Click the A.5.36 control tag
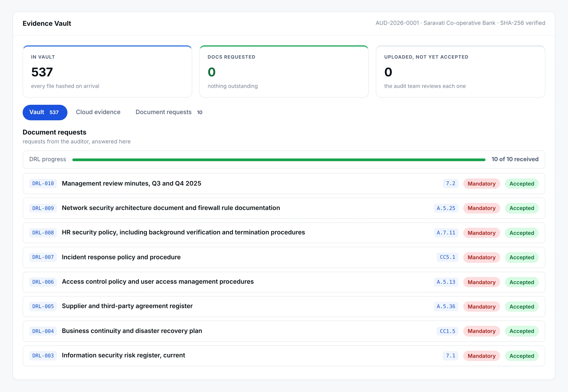 (446, 307)
